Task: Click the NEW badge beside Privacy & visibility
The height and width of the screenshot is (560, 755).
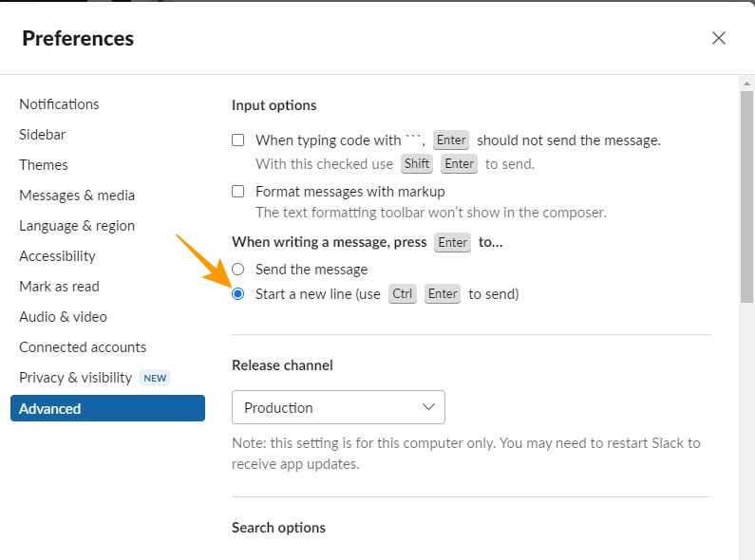Action: pos(155,378)
